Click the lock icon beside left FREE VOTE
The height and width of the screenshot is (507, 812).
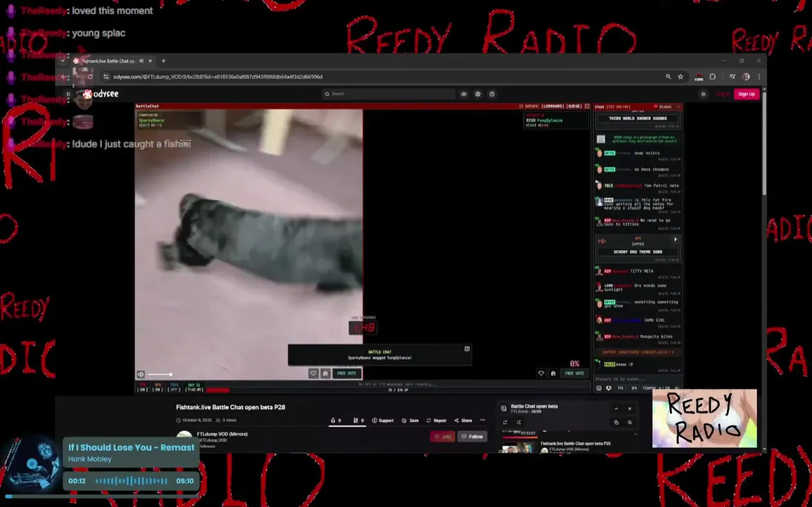(325, 373)
